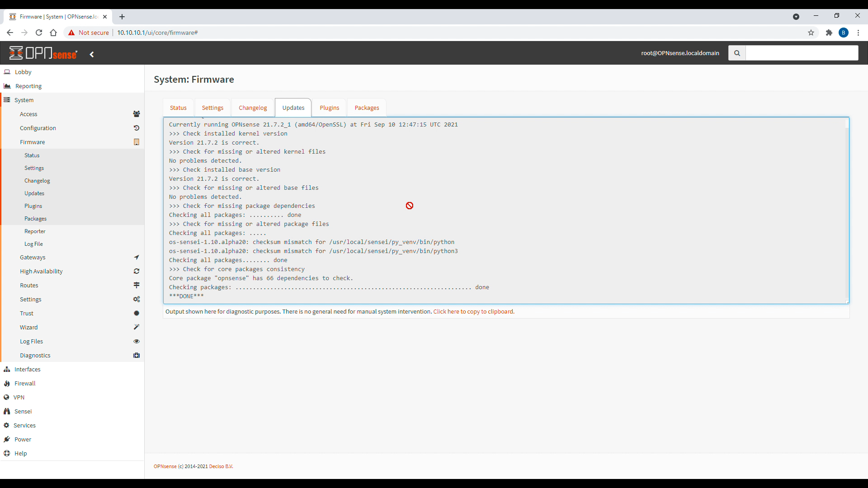
Task: Click the Routes signpost icon
Action: [136, 285]
